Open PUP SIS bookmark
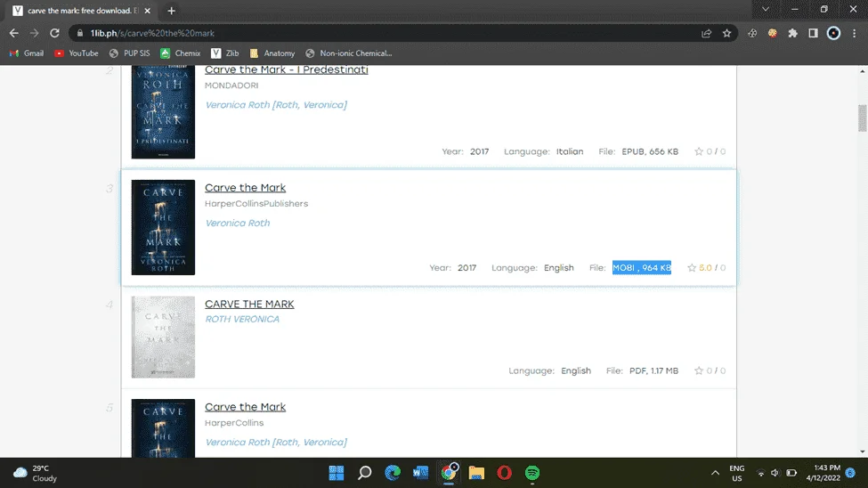868x488 pixels. (x=130, y=53)
